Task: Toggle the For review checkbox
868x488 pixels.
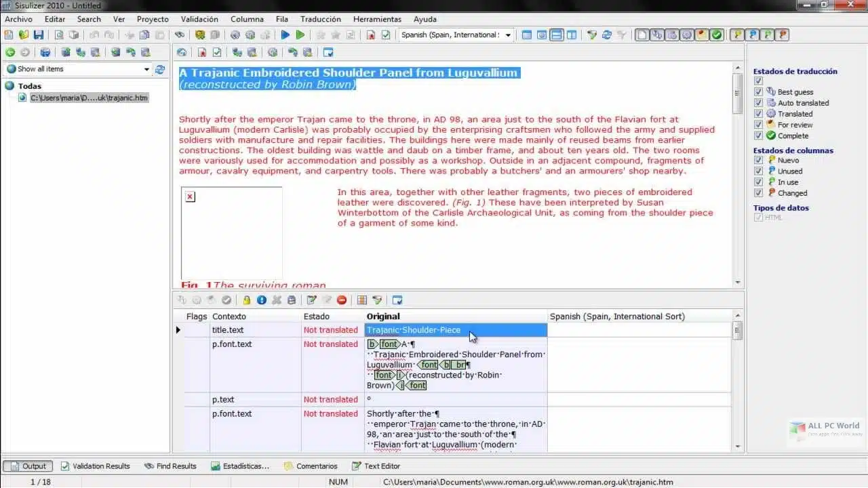Action: pos(759,124)
